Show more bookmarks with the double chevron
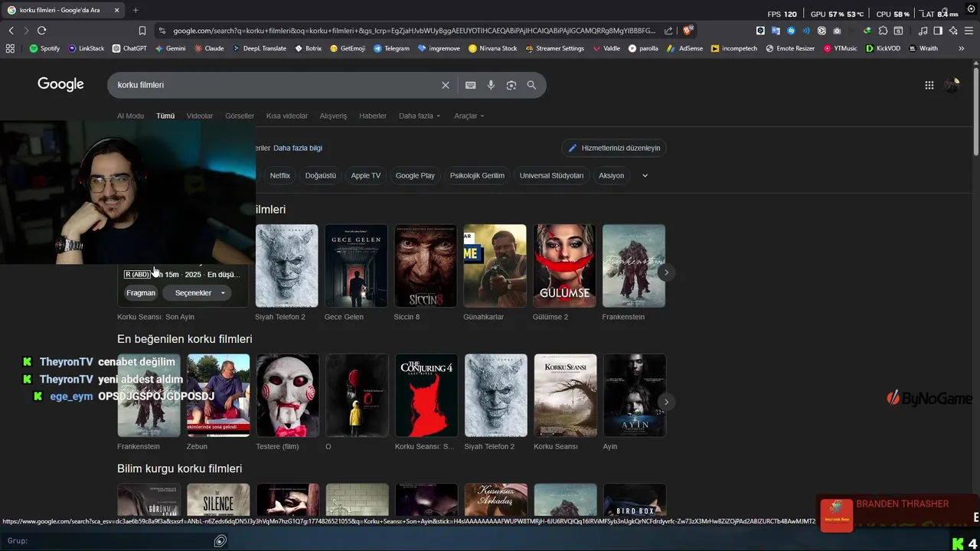Viewport: 980px width, 551px height. [x=961, y=48]
